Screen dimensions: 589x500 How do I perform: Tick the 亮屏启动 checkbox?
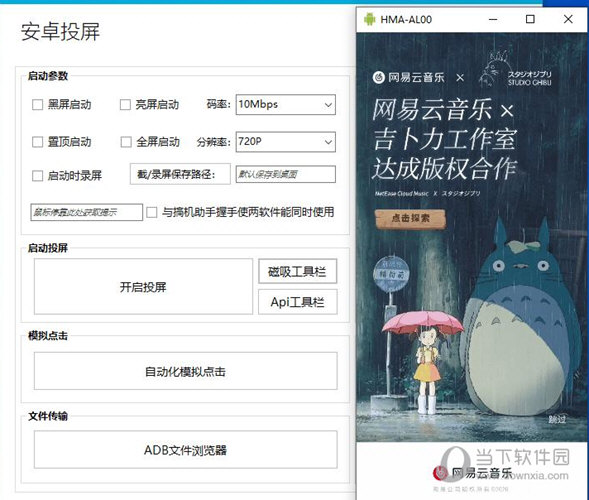point(125,104)
